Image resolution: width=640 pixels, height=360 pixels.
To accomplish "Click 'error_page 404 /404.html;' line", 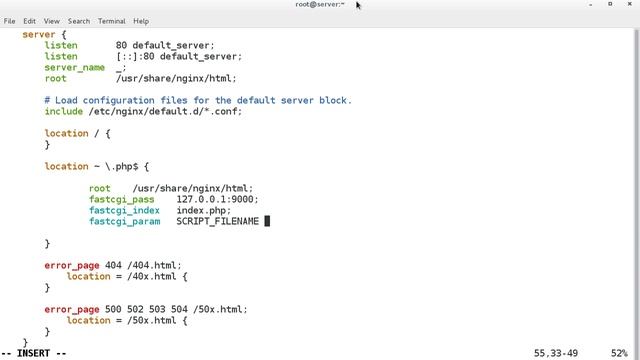I will point(113,266).
